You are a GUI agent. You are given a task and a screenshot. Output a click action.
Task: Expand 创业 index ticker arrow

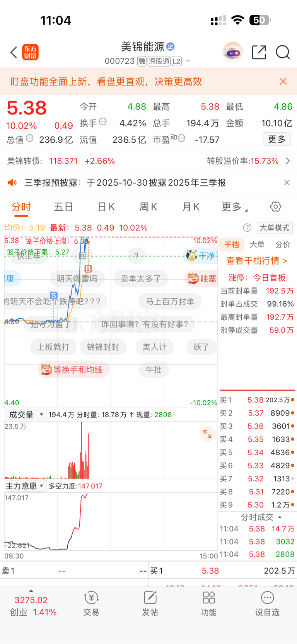pyautogui.click(x=31, y=591)
